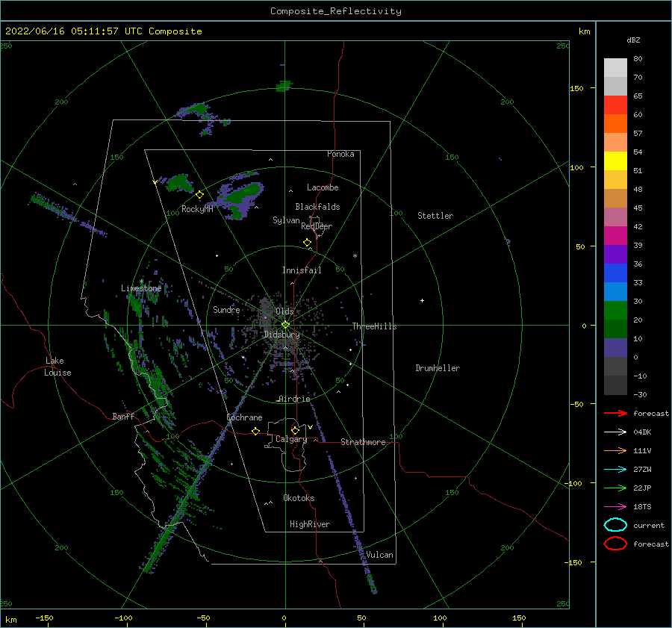The width and height of the screenshot is (672, 628).
Task: Click the Okotoks city label
Action: [x=299, y=498]
